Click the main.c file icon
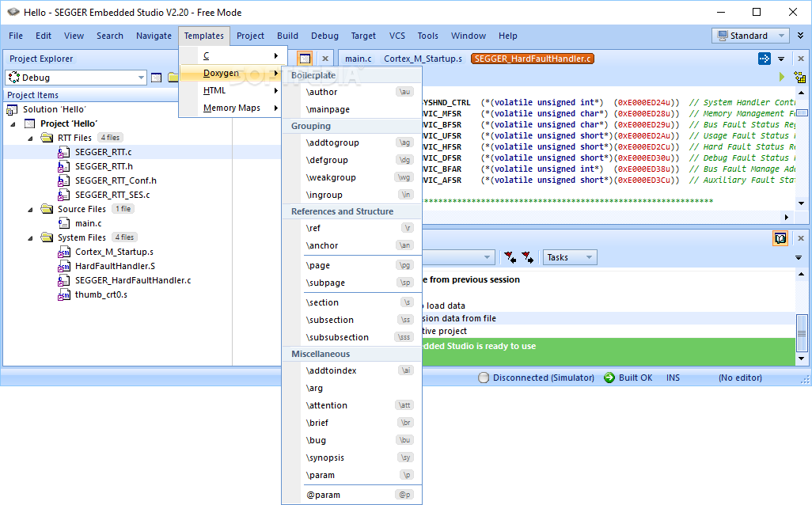Viewport: 812px width, 505px height. click(63, 223)
